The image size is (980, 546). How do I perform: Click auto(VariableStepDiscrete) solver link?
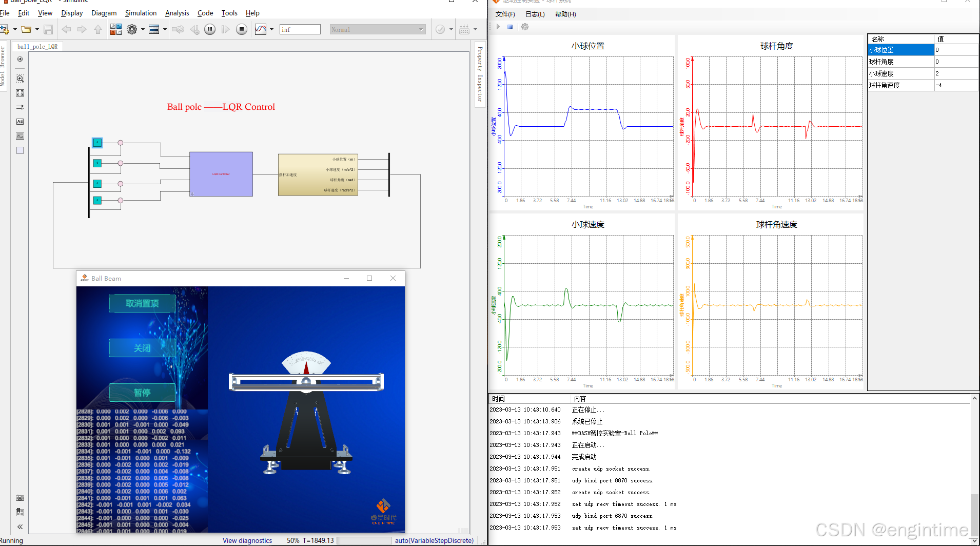coord(434,540)
